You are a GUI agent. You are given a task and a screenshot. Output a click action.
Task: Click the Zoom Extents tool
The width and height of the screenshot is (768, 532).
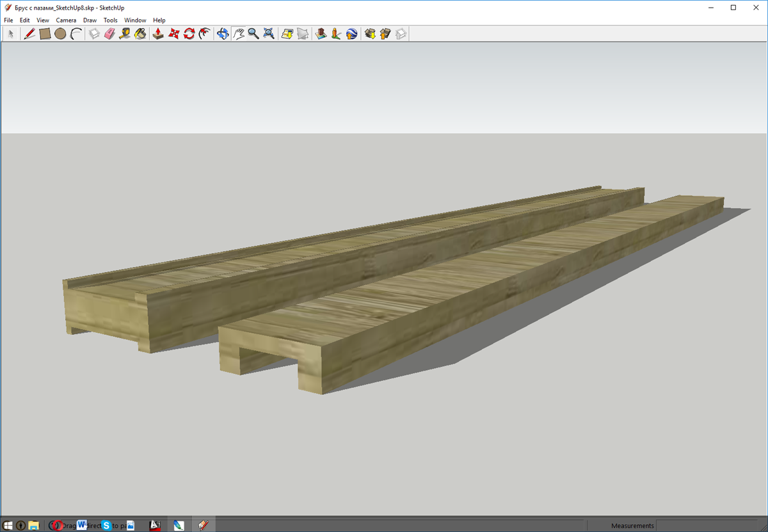click(x=269, y=34)
